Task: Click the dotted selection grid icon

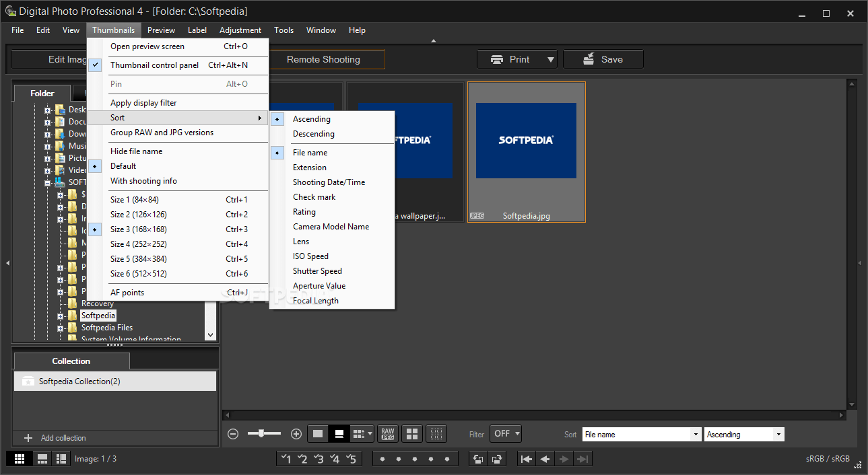Action: coord(436,433)
